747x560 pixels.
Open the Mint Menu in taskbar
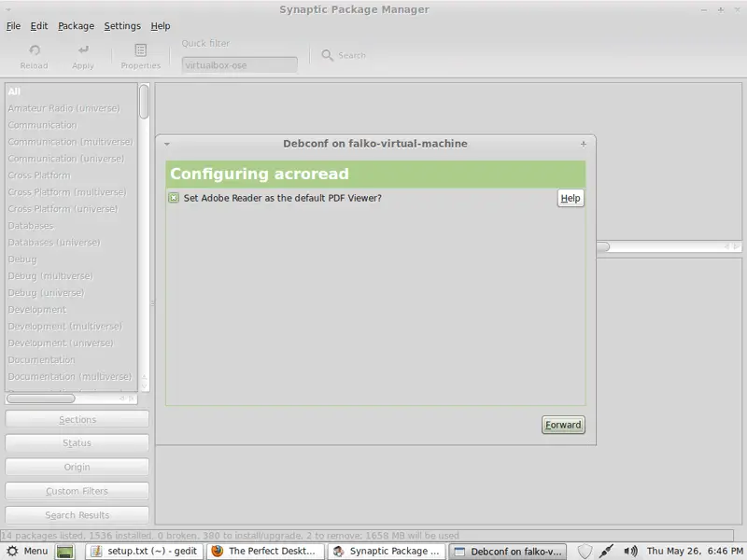28,551
